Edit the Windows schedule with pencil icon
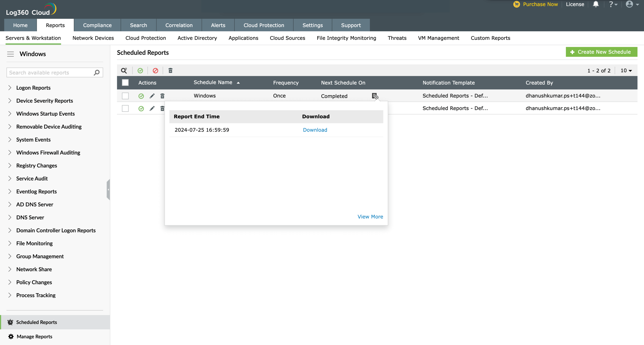Image resolution: width=644 pixels, height=345 pixels. point(152,96)
